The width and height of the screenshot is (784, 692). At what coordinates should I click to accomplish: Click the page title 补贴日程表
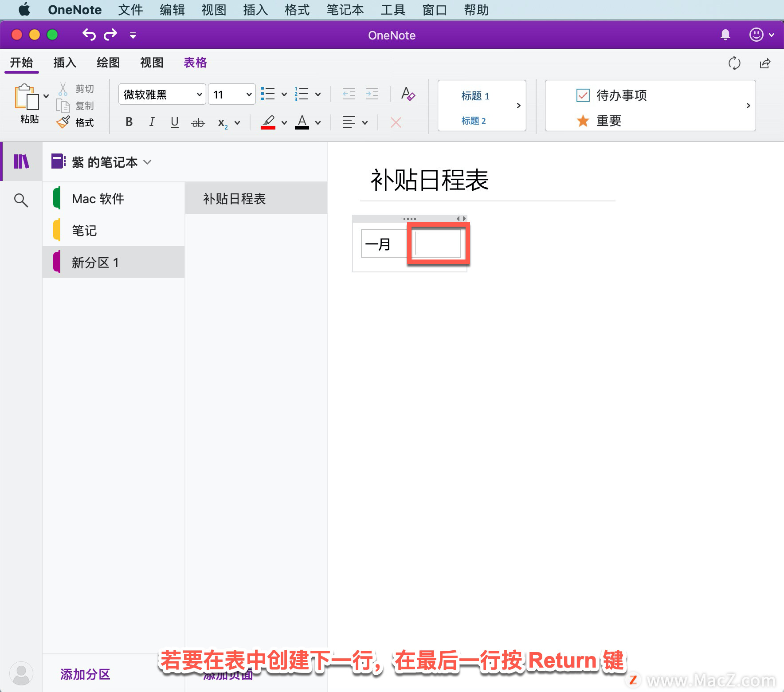point(430,180)
